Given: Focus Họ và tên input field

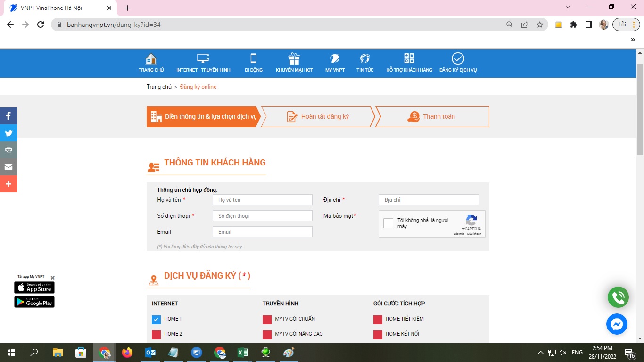Looking at the screenshot, I should 263,200.
